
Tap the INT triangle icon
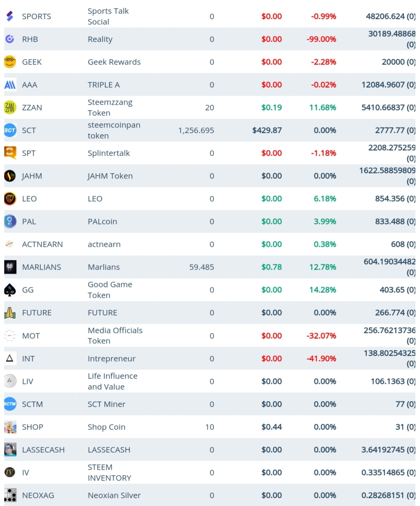click(10, 358)
